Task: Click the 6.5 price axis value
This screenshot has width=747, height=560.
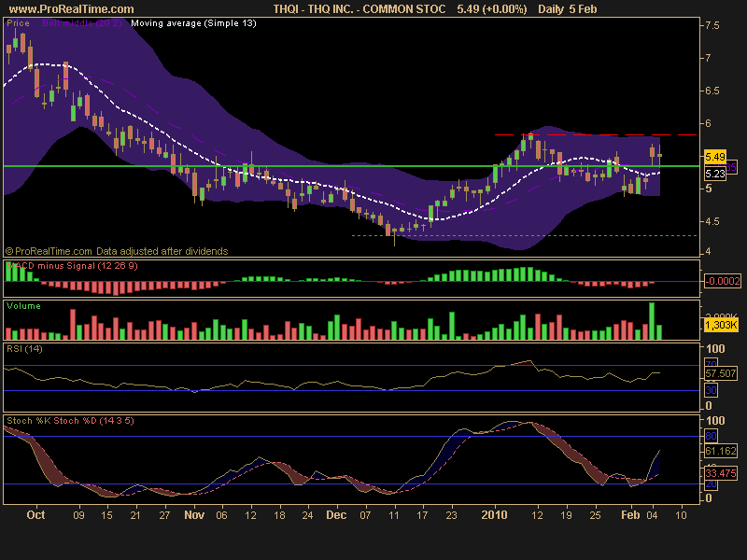Action: pos(712,91)
